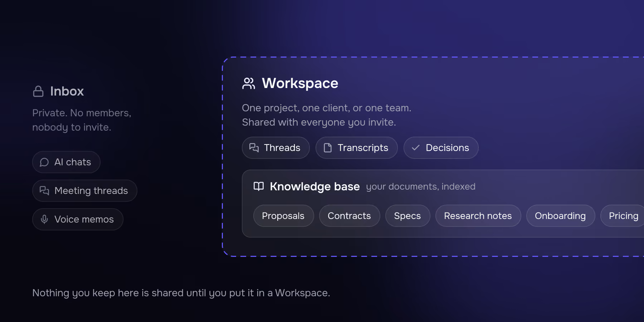Click the chat bubbles icon in Threads chip
Image resolution: width=644 pixels, height=322 pixels.
(254, 148)
